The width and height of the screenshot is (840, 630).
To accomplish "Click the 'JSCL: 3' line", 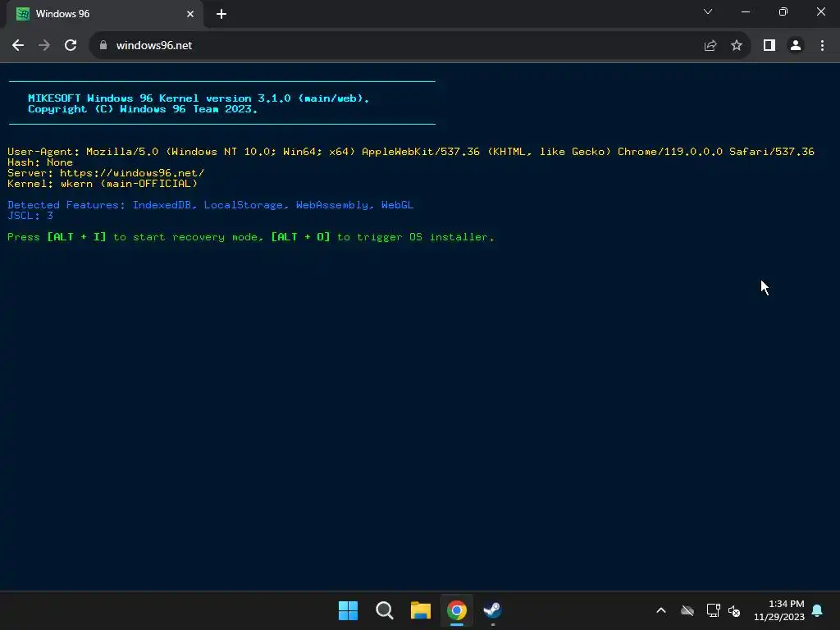I will click(x=30, y=216).
